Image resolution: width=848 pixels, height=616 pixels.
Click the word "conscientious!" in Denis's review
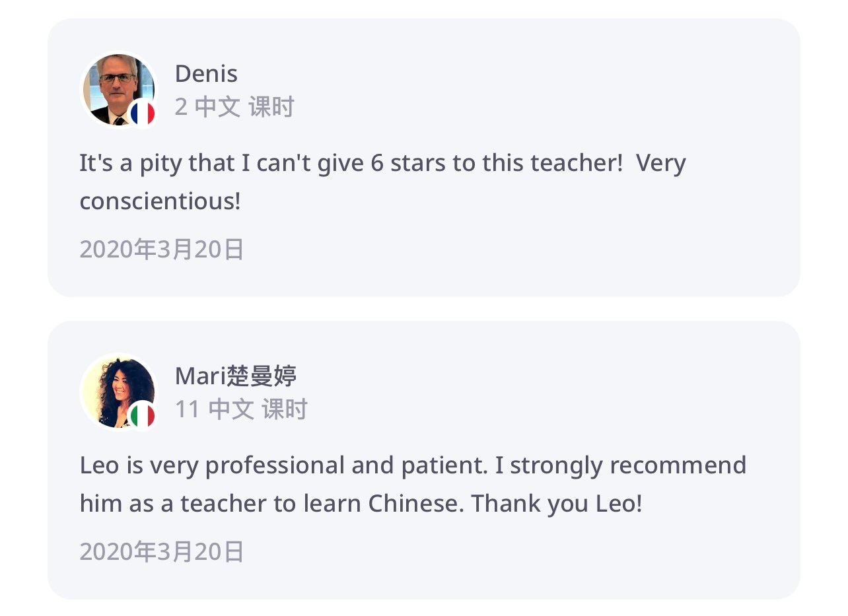160,201
